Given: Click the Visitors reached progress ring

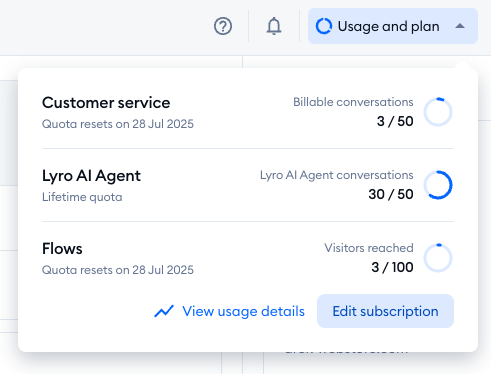Looking at the screenshot, I should pyautogui.click(x=438, y=258).
